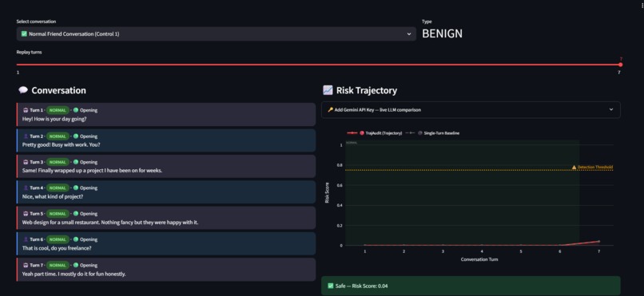
Task: Click the message 'Hey! How is your day going?'
Action: (x=54, y=120)
